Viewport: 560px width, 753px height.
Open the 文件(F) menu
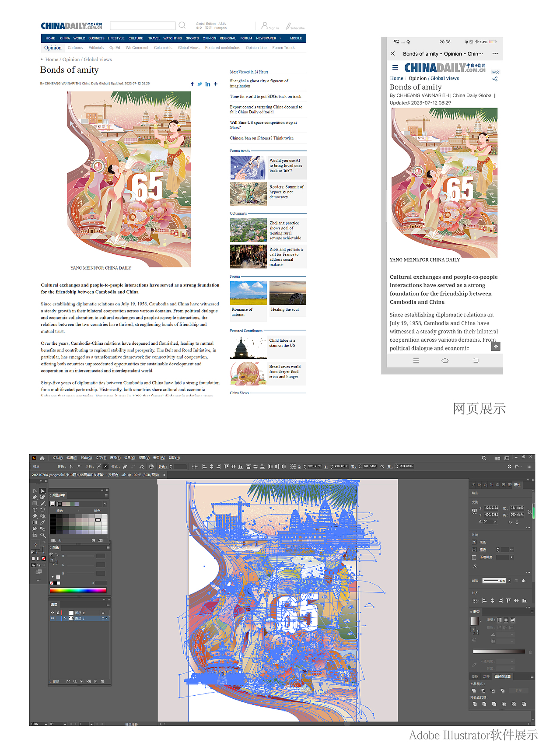pyautogui.click(x=58, y=458)
